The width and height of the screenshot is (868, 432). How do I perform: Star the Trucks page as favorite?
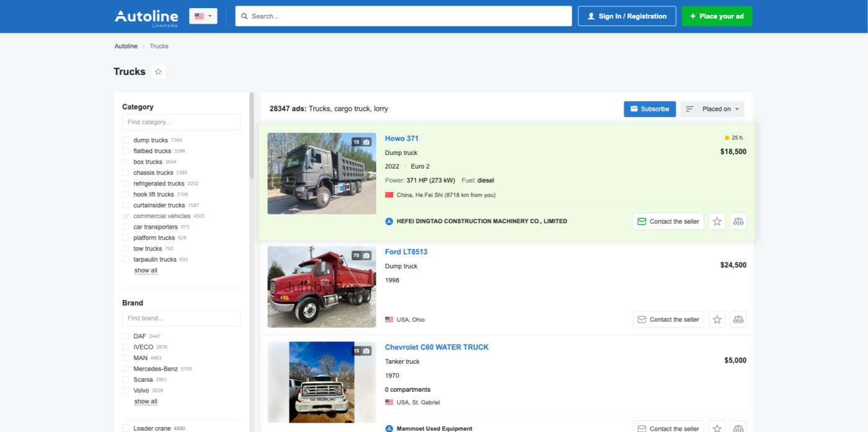tap(158, 72)
